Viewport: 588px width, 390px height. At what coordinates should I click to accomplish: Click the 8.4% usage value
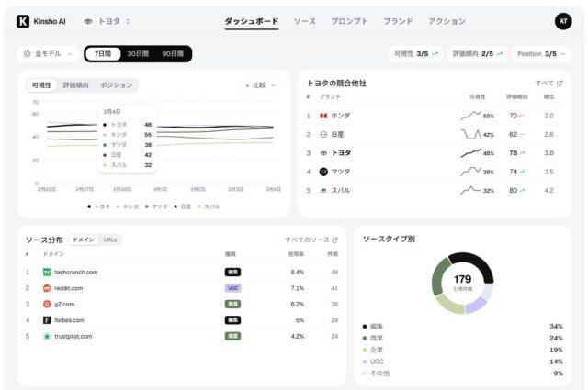click(298, 272)
